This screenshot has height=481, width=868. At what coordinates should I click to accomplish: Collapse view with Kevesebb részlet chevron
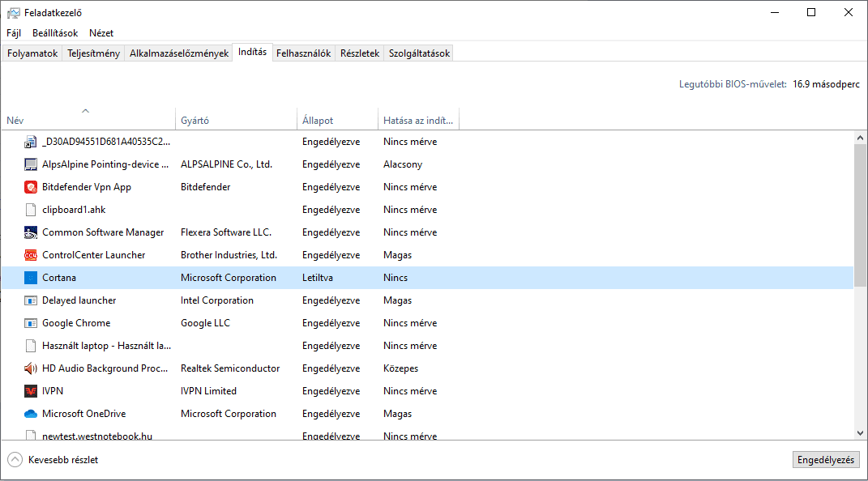15,460
